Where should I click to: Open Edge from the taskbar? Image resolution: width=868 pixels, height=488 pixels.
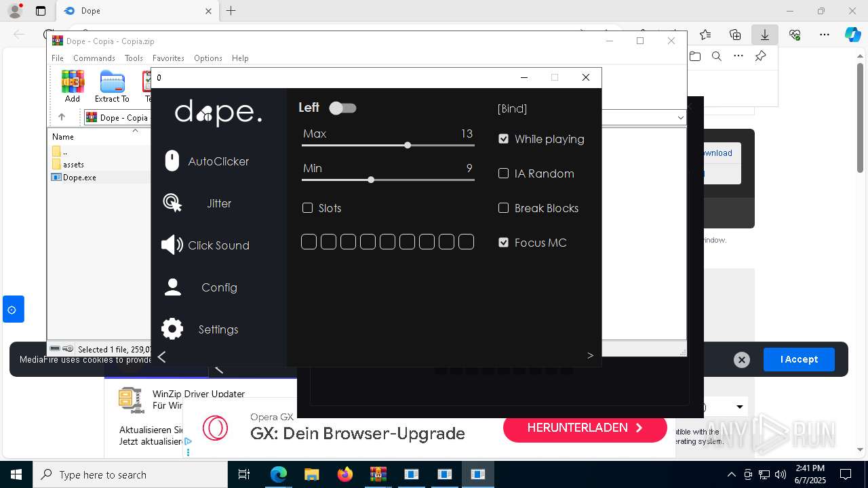(279, 474)
